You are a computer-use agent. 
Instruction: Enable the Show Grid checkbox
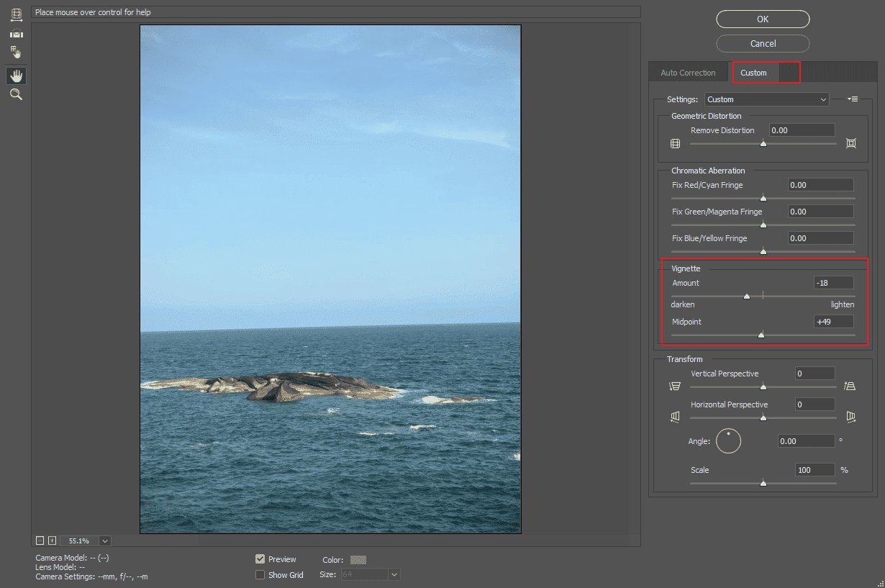click(x=260, y=574)
